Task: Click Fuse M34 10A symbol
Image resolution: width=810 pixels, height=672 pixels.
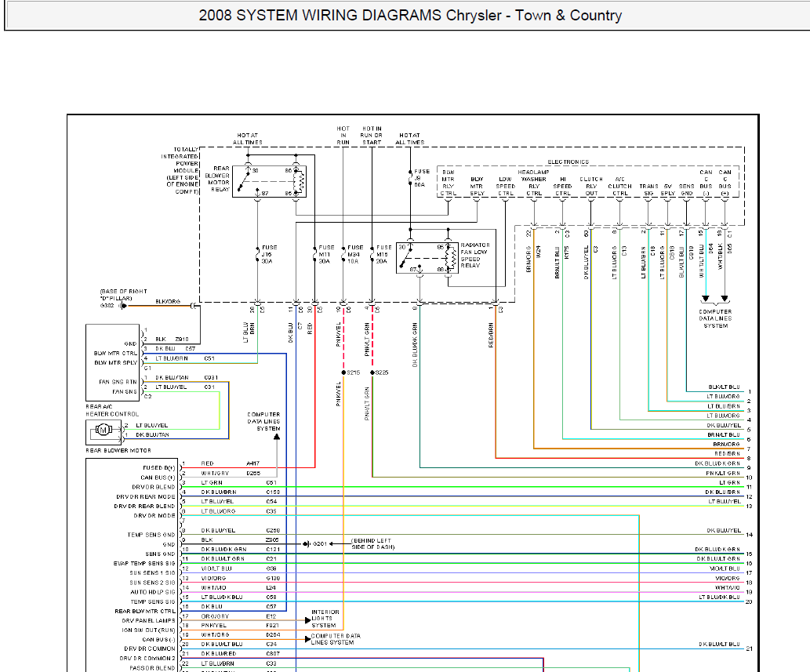Action: [x=343, y=254]
